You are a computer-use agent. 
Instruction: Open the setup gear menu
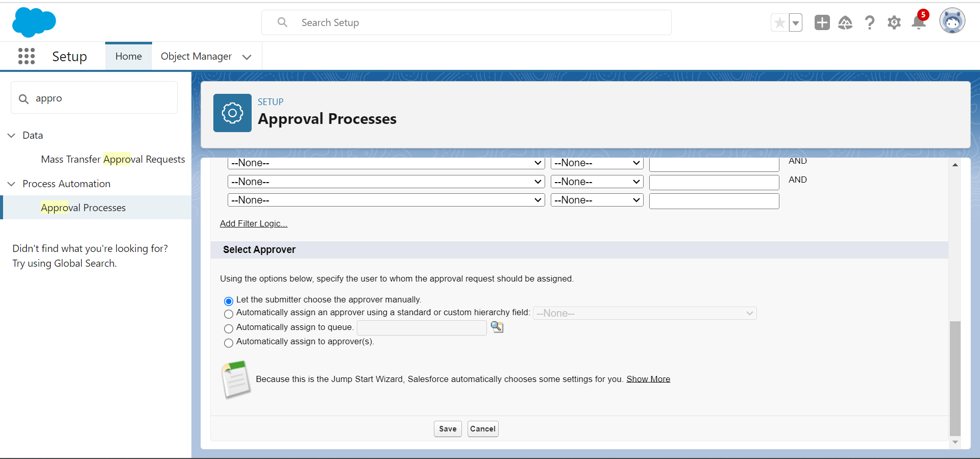coord(894,22)
